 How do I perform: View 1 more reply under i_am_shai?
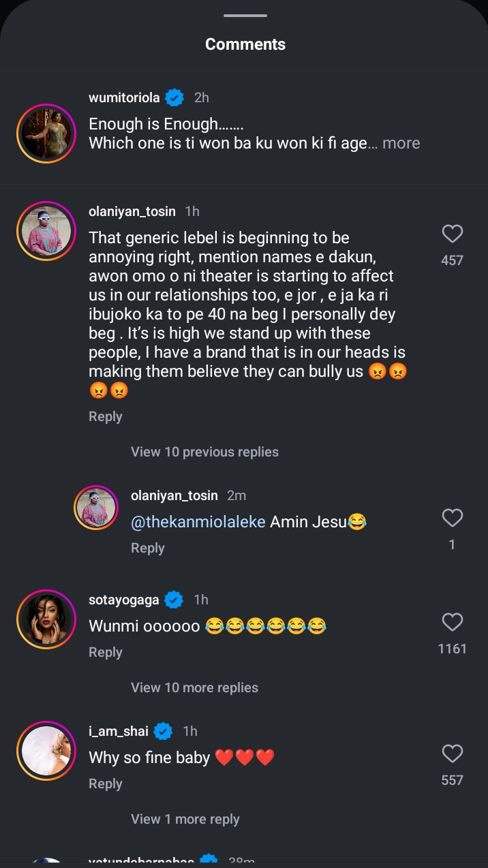click(x=185, y=819)
